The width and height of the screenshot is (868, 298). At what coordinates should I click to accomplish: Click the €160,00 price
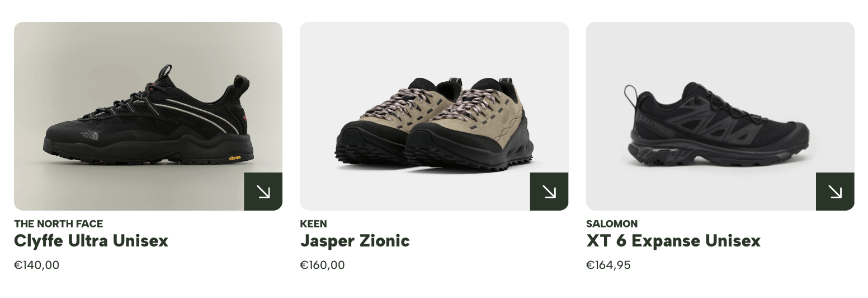(x=323, y=265)
